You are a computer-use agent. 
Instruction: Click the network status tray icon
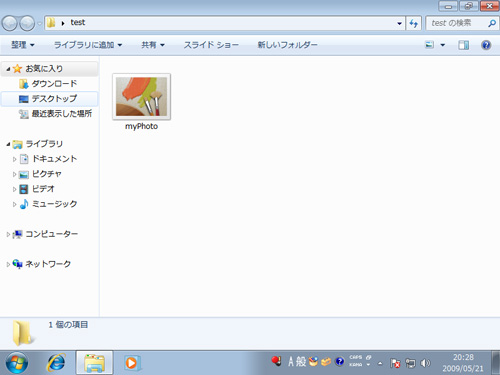point(410,363)
